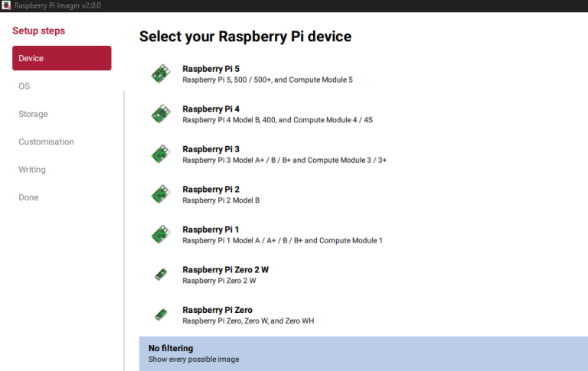Image resolution: width=588 pixels, height=371 pixels.
Task: Select the Raspberry Pi Zero 2 W title
Action: point(226,270)
